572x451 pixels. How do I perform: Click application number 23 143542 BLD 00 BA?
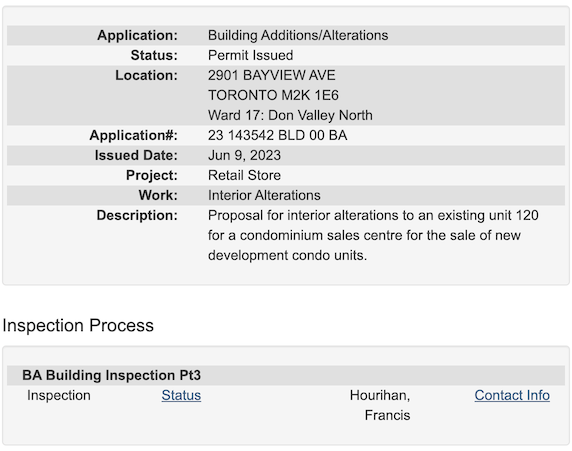click(x=278, y=135)
